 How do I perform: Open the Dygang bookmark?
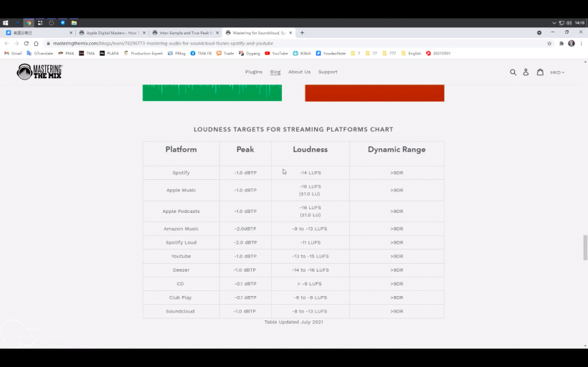[250, 54]
